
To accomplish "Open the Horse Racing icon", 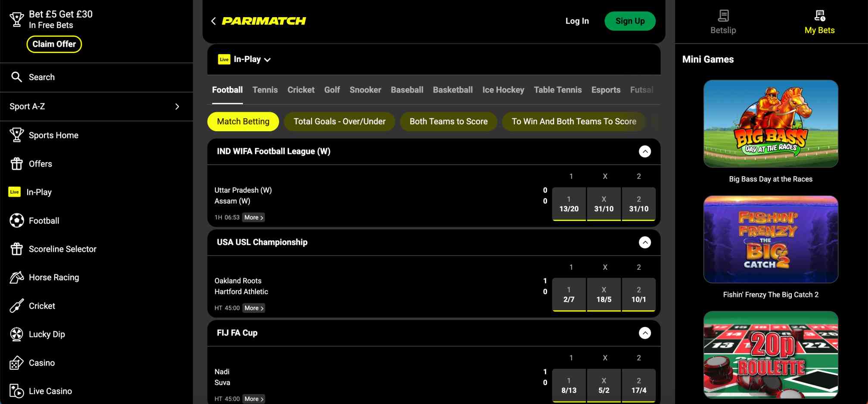I will 16,277.
